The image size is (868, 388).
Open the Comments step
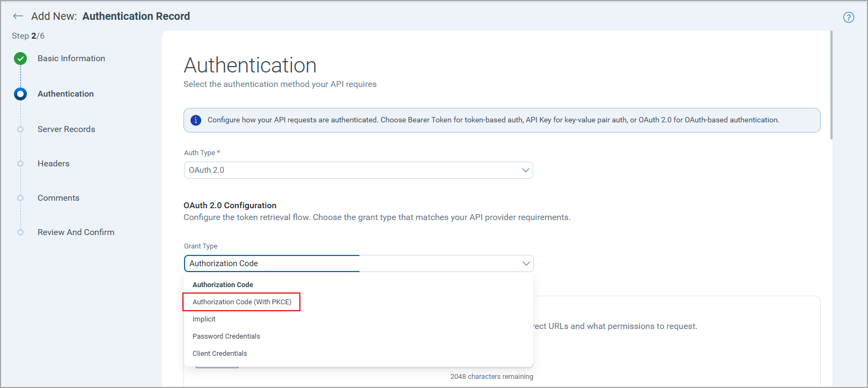click(58, 198)
